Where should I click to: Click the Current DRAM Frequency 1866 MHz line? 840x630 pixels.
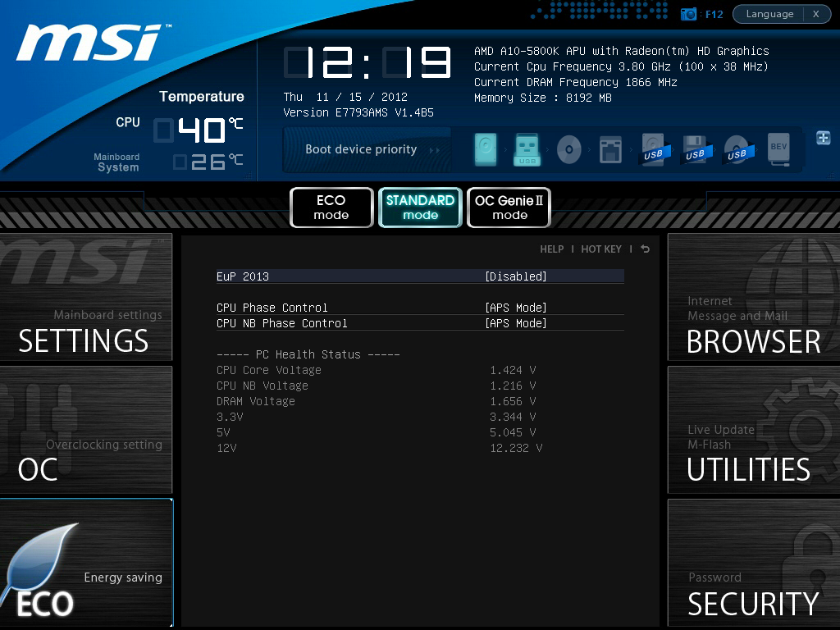pyautogui.click(x=575, y=82)
